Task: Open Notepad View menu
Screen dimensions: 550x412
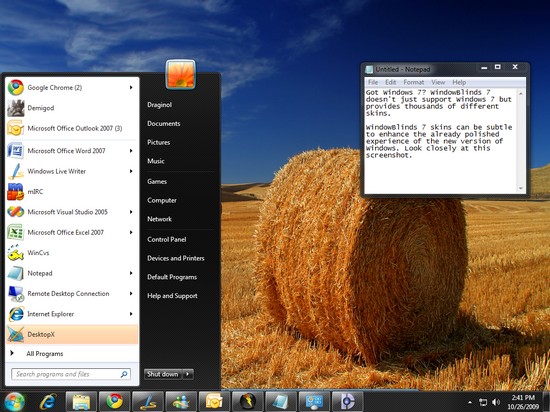Action: tap(438, 82)
